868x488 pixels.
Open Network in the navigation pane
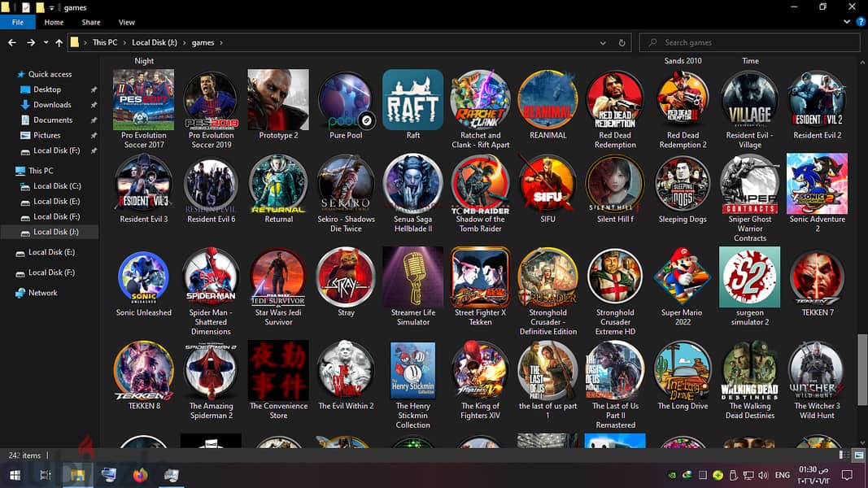(x=42, y=293)
